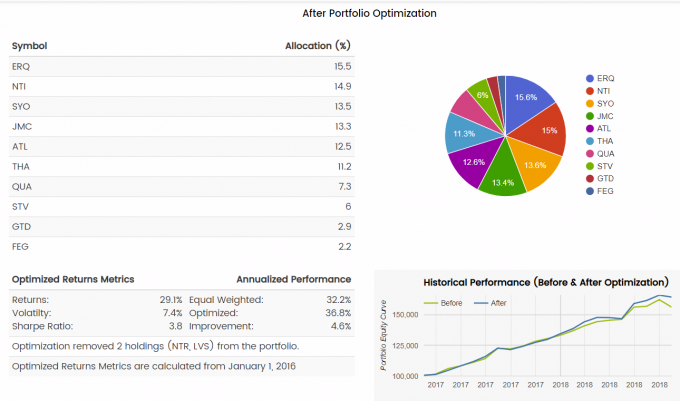Select the GTD symbol row

tap(182, 227)
